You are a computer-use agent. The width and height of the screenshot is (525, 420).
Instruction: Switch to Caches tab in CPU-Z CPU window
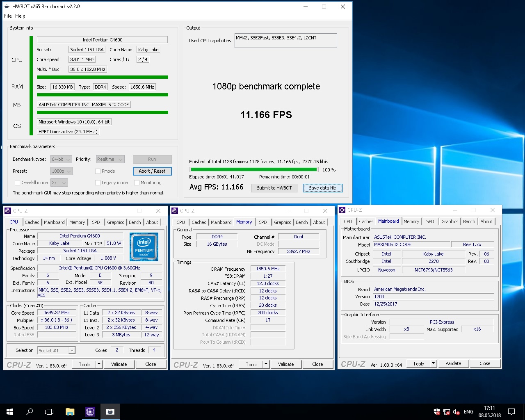click(32, 222)
